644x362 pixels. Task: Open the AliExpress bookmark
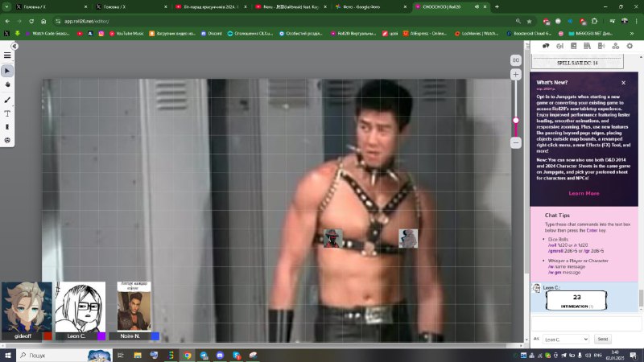pyautogui.click(x=425, y=33)
